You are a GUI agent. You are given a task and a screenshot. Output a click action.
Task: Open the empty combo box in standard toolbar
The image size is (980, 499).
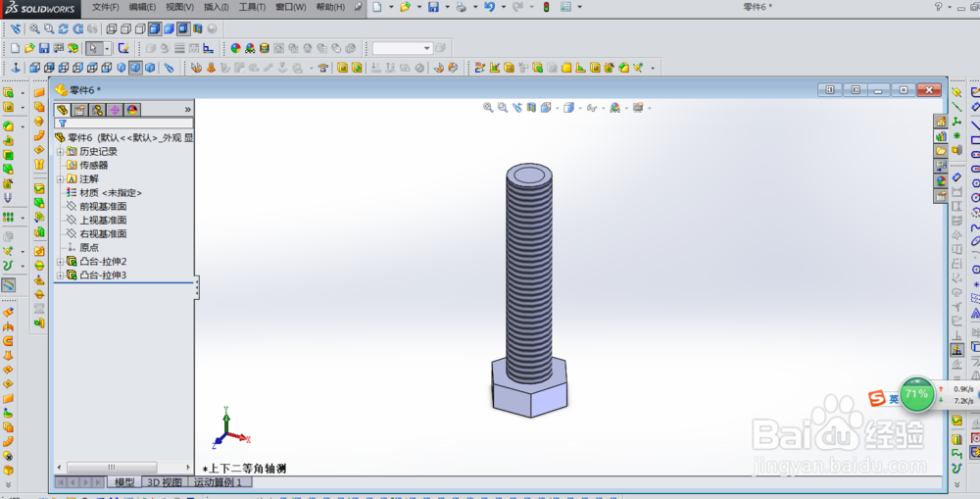[x=403, y=48]
